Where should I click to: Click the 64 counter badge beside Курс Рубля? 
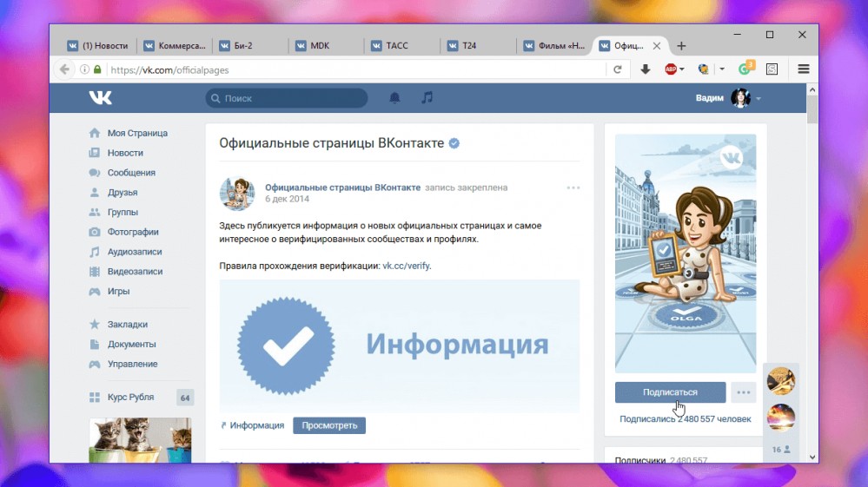[x=185, y=398]
